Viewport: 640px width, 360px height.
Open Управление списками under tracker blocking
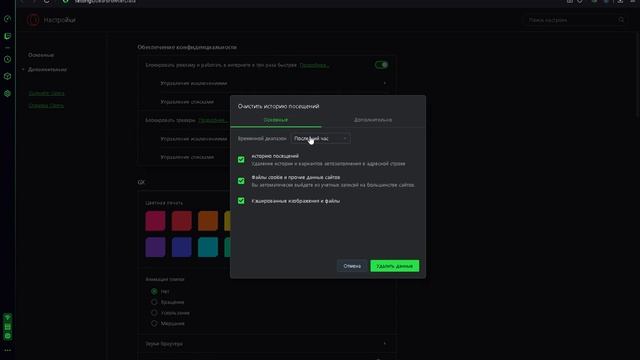coord(187,157)
